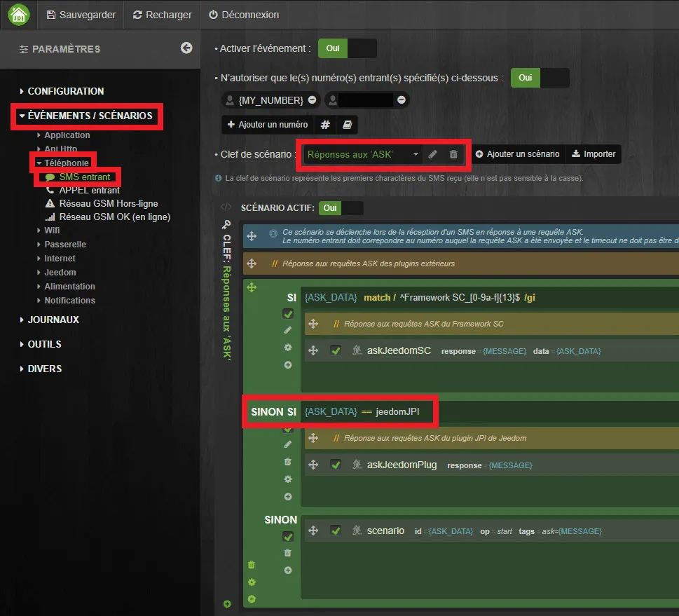Uncheck the SINON block enable checkbox

(x=288, y=537)
